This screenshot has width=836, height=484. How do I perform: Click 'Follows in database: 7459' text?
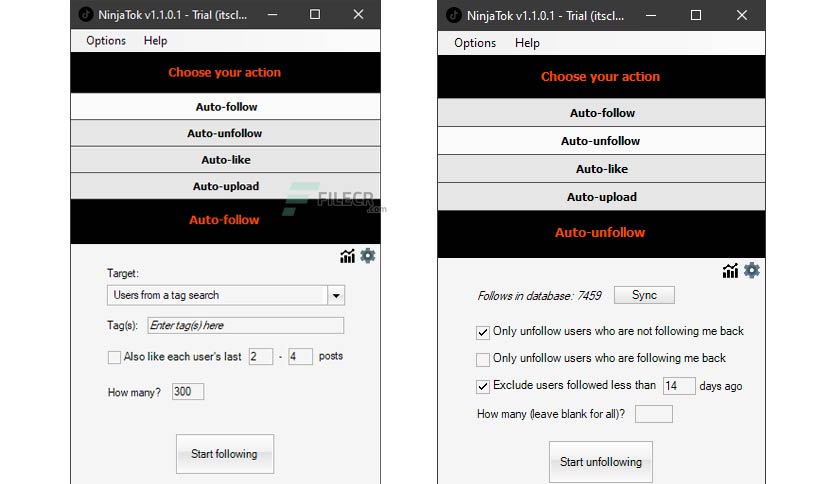[x=539, y=296]
